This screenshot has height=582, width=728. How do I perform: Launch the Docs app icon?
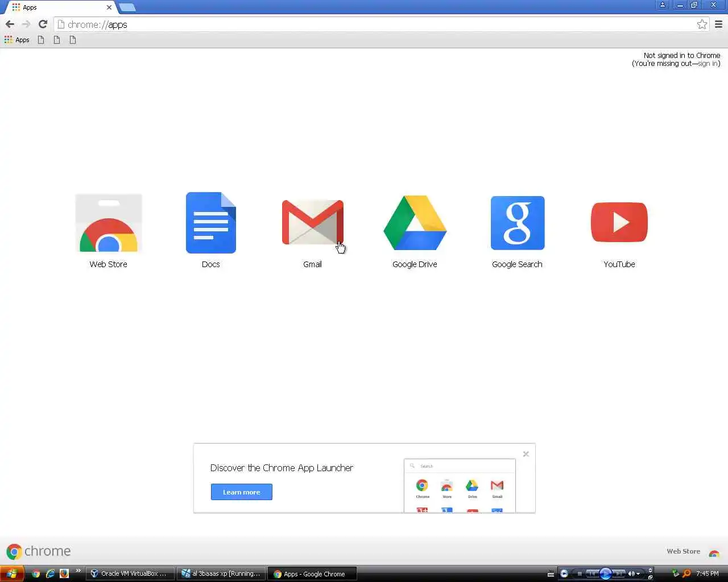click(x=210, y=223)
